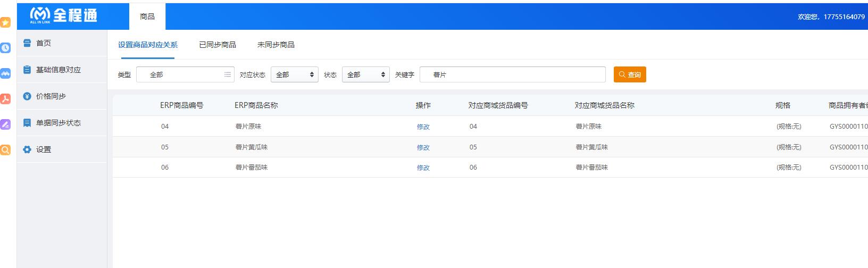868x268 pixels.
Task: Click 修改 for 薯片黄瓜味 row
Action: coord(423,147)
